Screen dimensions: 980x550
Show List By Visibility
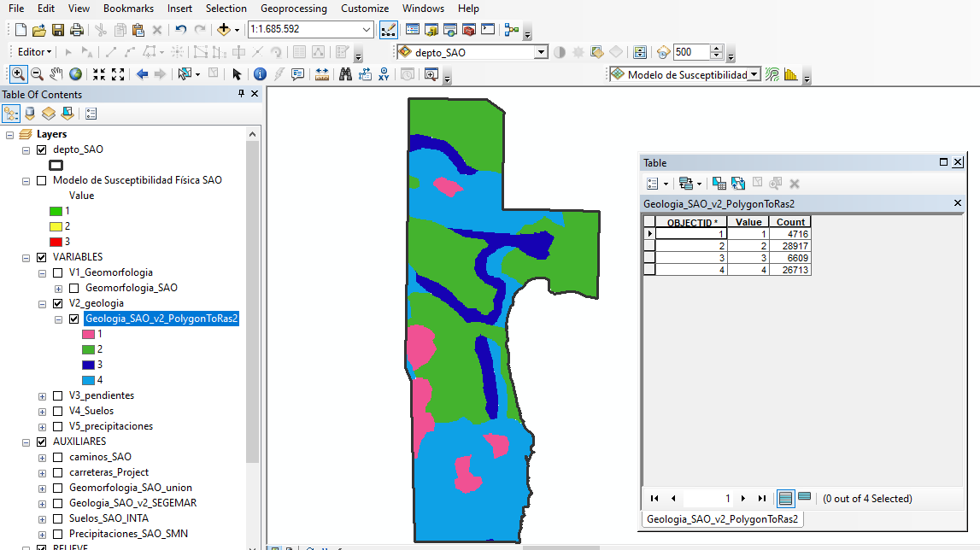tap(49, 113)
